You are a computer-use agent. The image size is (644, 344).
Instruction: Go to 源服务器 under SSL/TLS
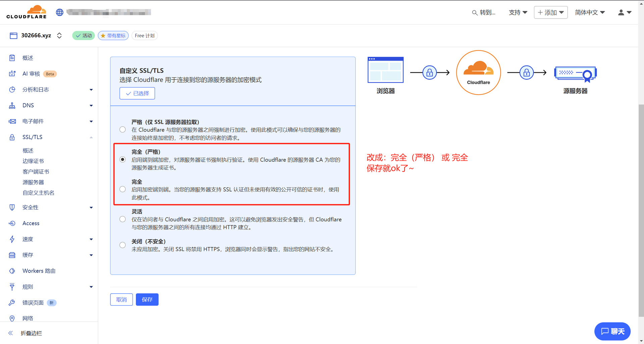(33, 182)
